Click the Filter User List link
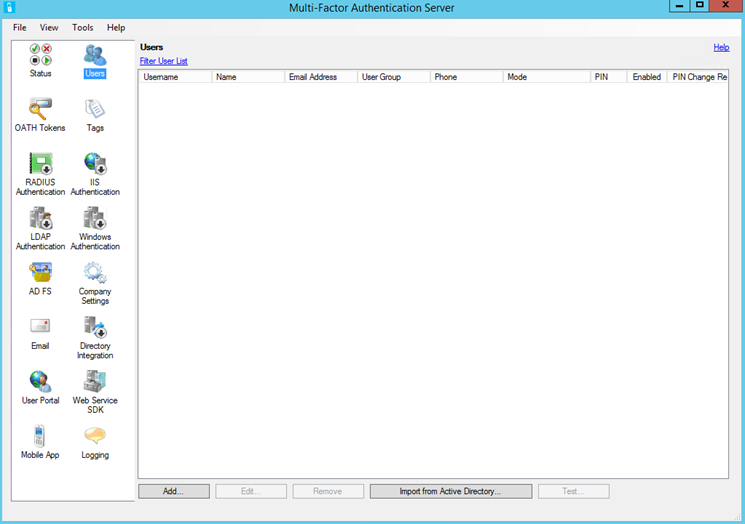The height and width of the screenshot is (524, 745). pos(163,61)
